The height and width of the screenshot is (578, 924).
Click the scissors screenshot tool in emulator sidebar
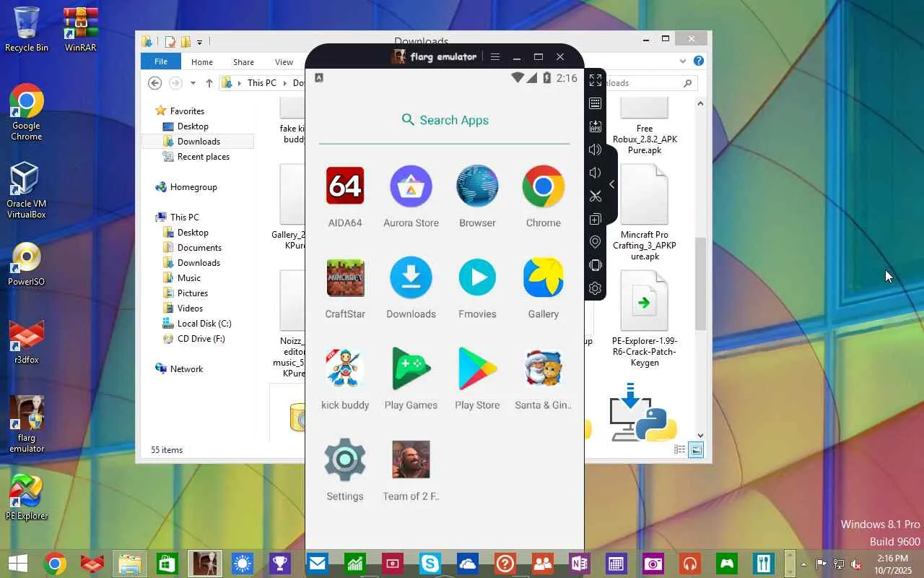(596, 196)
